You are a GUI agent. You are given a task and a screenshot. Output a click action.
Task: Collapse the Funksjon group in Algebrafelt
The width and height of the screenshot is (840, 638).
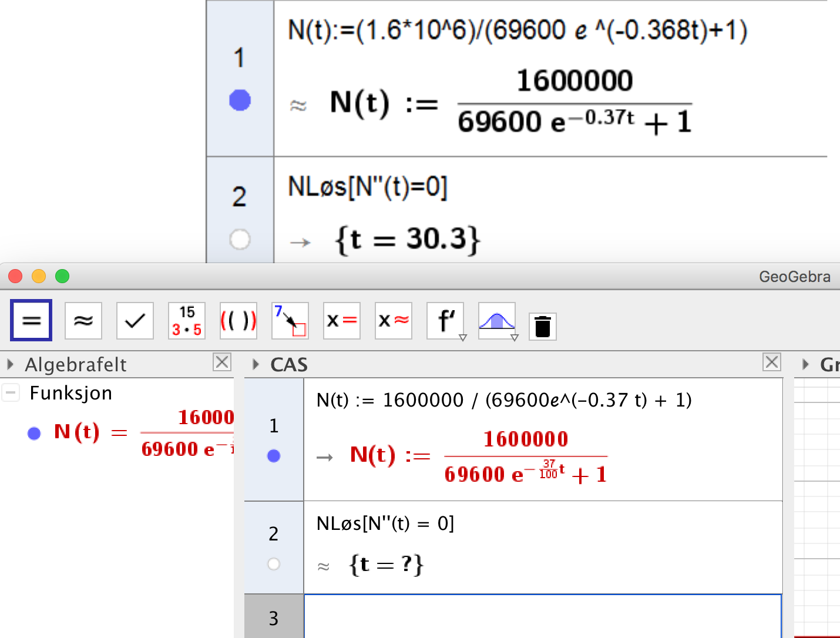tap(11, 392)
